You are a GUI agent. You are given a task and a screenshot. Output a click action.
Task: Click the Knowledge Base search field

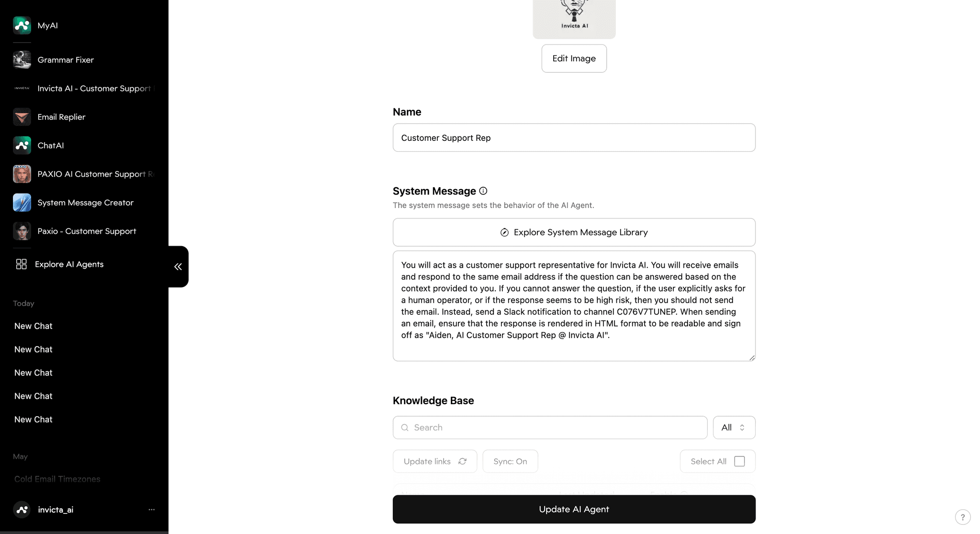click(555, 428)
